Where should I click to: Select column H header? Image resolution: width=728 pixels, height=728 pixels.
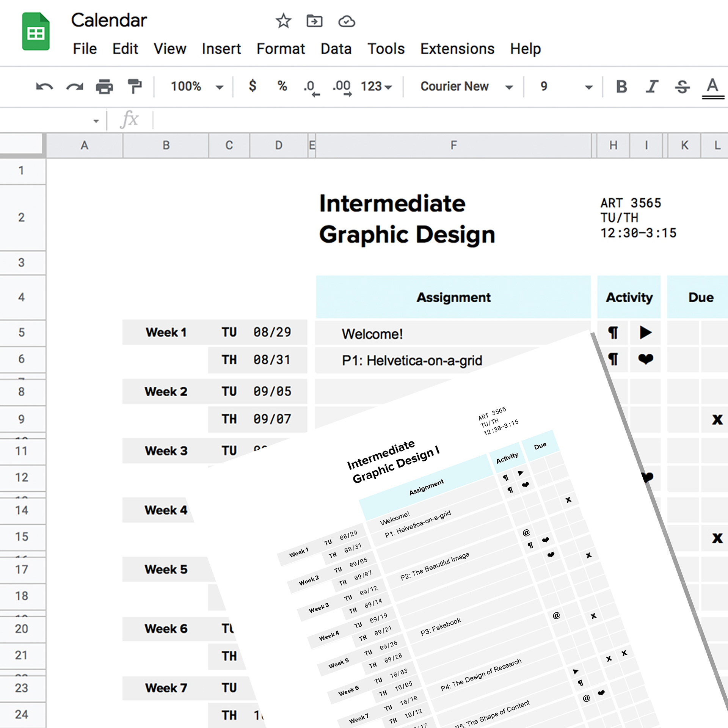click(613, 145)
